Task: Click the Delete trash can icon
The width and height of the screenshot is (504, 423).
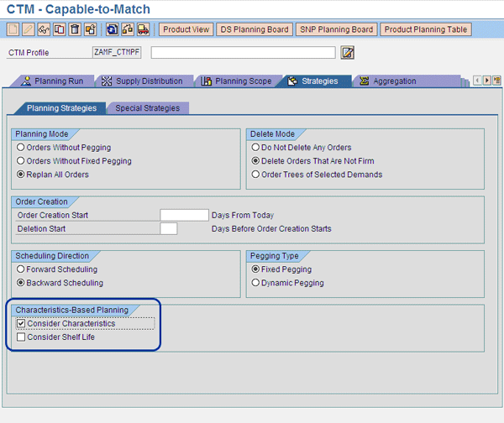Action: click(x=74, y=29)
